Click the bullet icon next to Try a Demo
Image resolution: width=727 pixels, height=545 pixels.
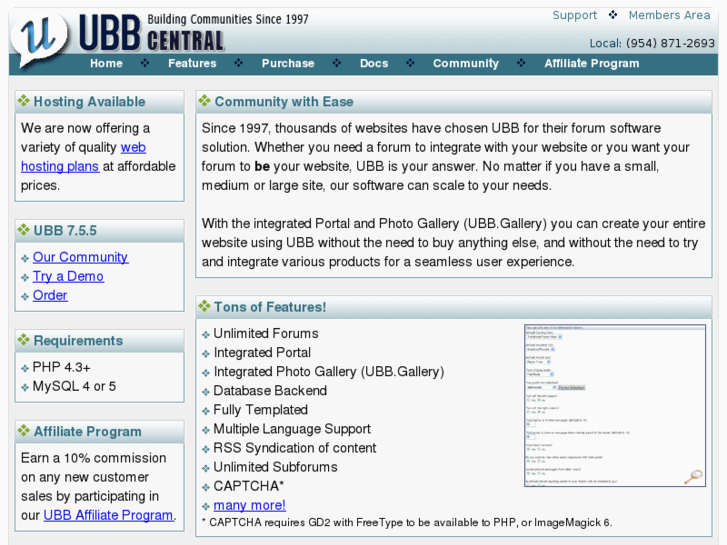[x=25, y=278]
